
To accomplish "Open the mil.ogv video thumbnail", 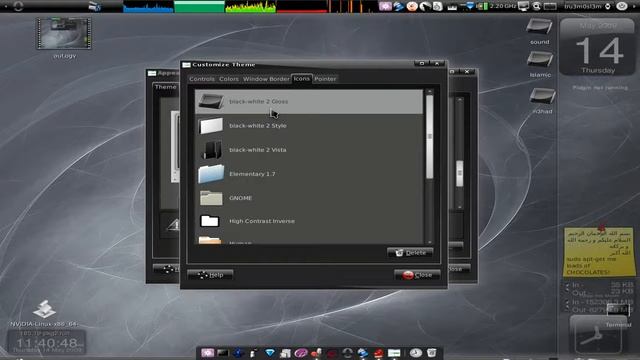I will click(x=64, y=34).
